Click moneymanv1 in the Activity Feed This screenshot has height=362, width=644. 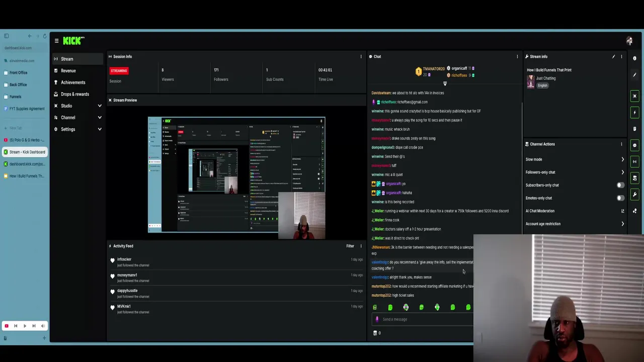[x=127, y=275]
